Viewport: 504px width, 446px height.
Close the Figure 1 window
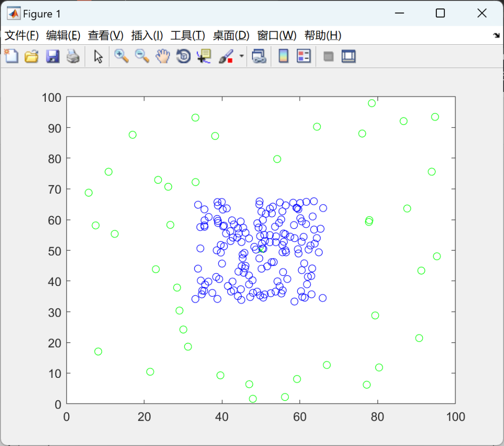[482, 13]
